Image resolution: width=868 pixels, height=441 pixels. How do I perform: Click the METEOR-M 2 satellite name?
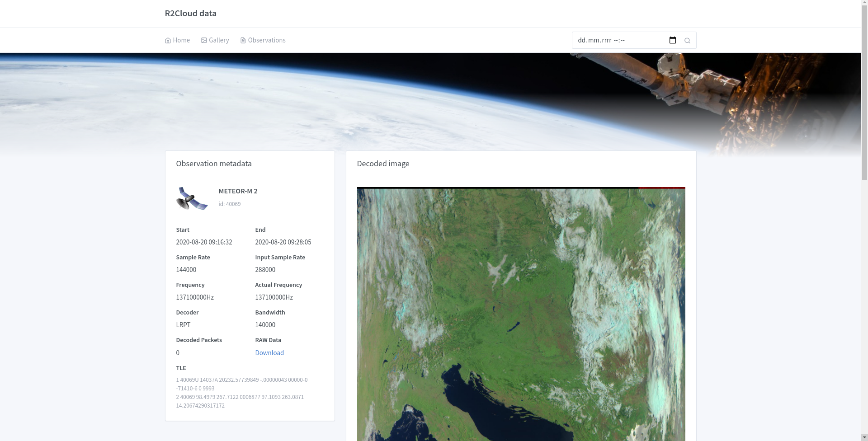pyautogui.click(x=238, y=191)
